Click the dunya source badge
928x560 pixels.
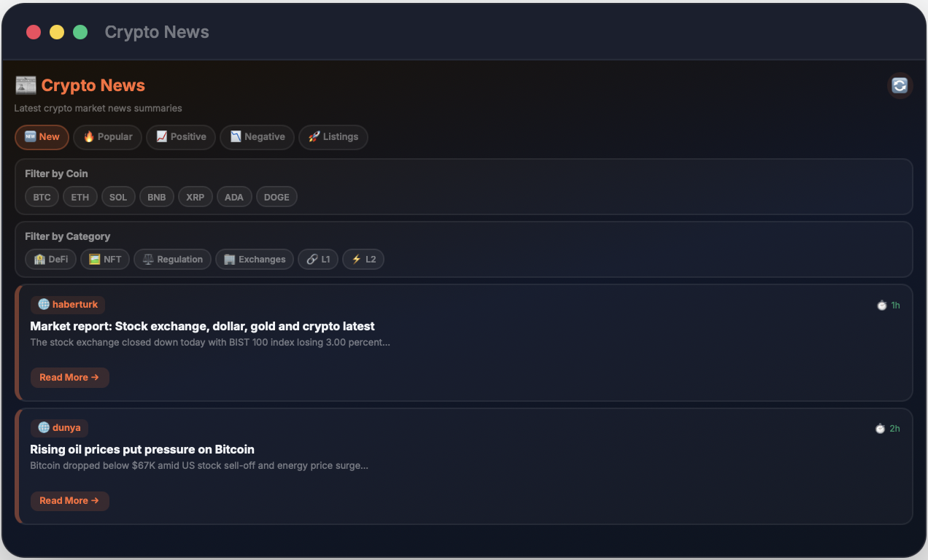[x=59, y=427]
